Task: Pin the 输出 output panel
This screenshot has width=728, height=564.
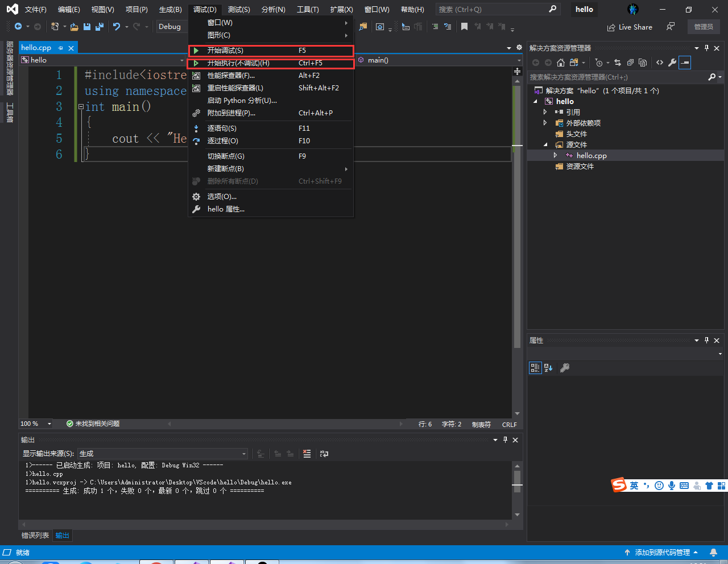Action: [x=505, y=439]
